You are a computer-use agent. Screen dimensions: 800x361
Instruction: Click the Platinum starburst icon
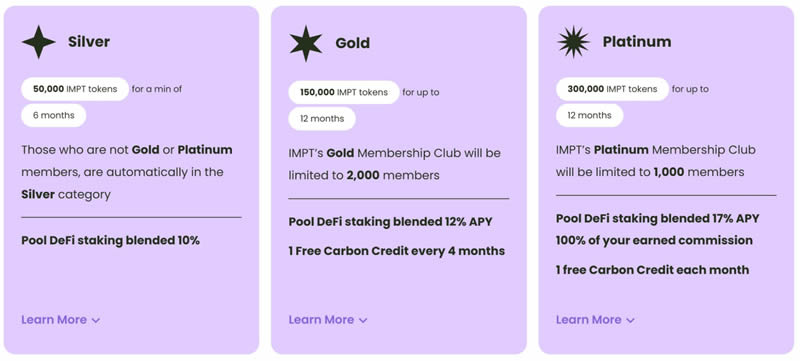pos(573,42)
